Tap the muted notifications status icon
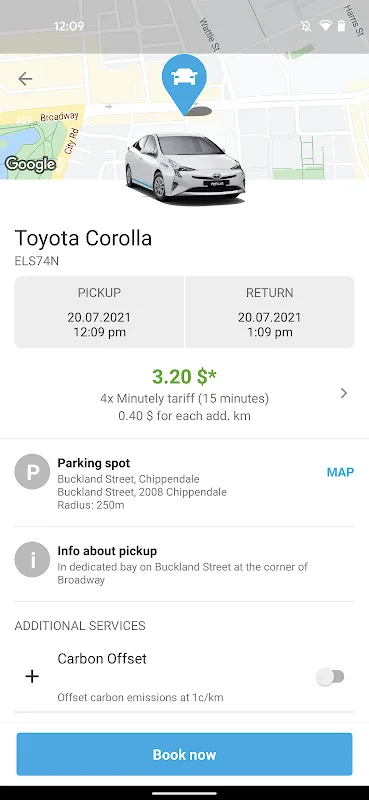This screenshot has width=369, height=800. coord(306,26)
